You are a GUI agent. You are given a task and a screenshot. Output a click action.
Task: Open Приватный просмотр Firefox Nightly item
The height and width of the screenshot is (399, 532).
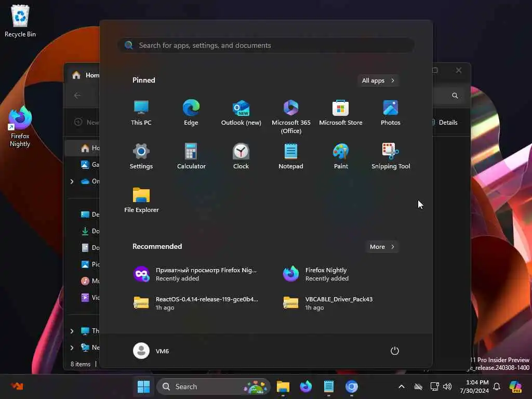click(196, 274)
